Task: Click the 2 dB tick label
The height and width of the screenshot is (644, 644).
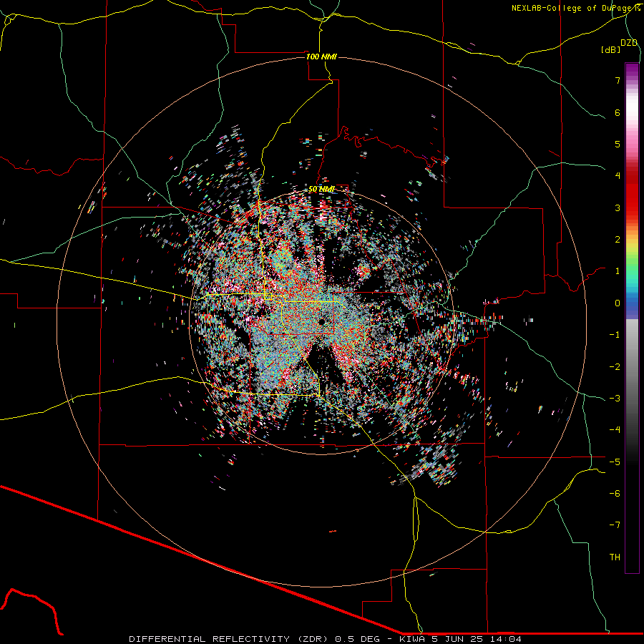Action: point(618,240)
